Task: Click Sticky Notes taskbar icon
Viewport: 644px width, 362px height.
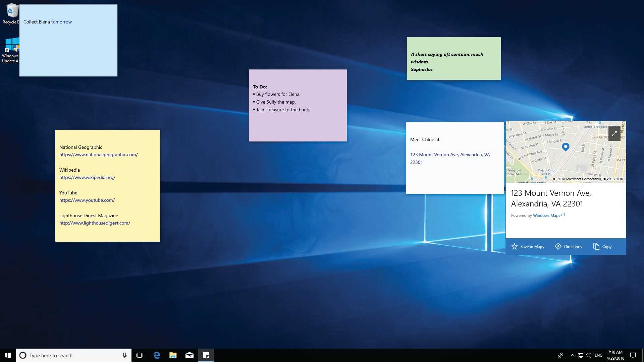Action: [206, 355]
